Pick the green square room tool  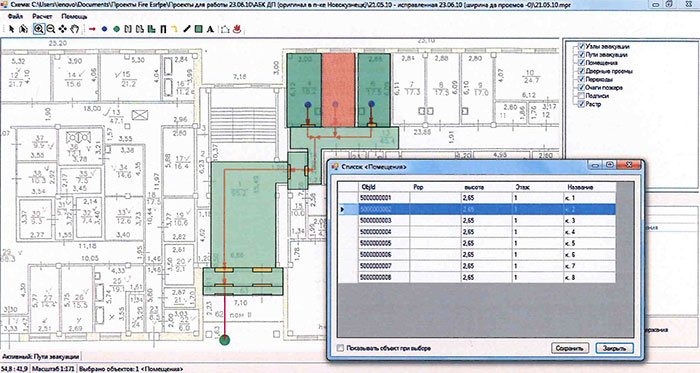(198, 29)
